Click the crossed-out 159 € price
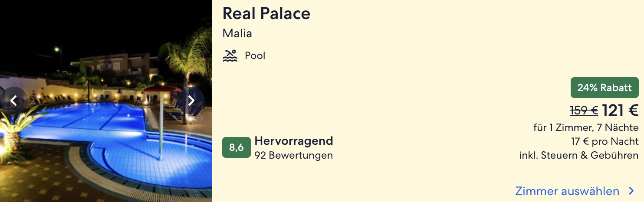 (584, 111)
